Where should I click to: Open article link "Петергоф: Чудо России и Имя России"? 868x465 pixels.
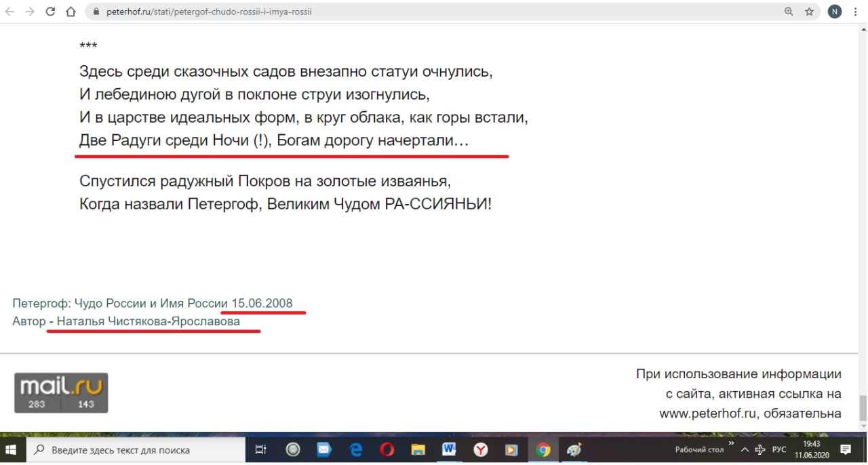[x=120, y=304]
